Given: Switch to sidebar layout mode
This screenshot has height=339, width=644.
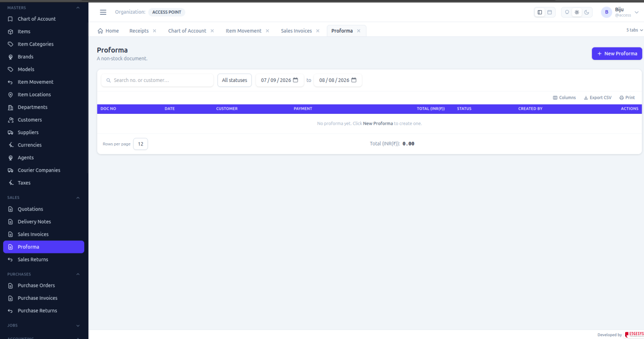Looking at the screenshot, I should click(540, 12).
